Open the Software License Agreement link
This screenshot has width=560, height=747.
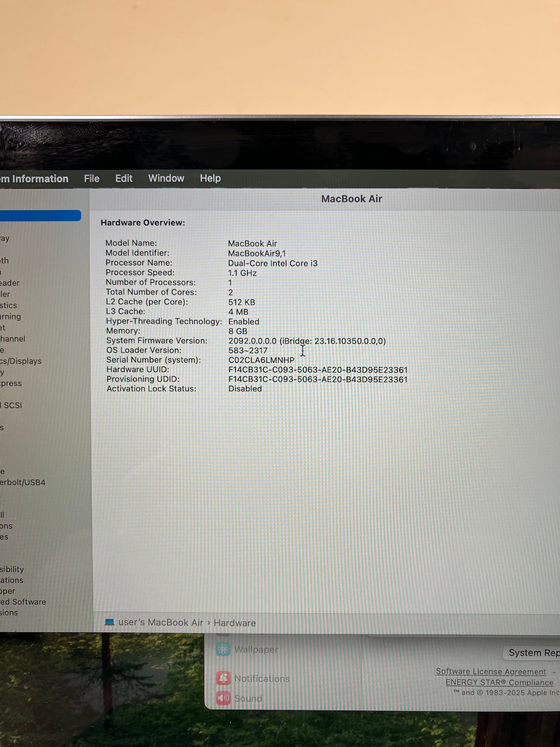pyautogui.click(x=491, y=672)
